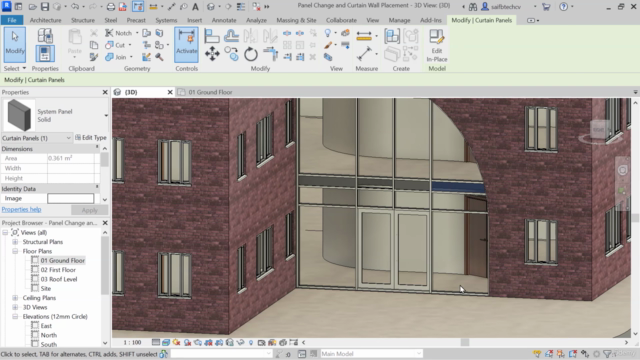Toggle the Properties palette button in ribbon

(44, 53)
